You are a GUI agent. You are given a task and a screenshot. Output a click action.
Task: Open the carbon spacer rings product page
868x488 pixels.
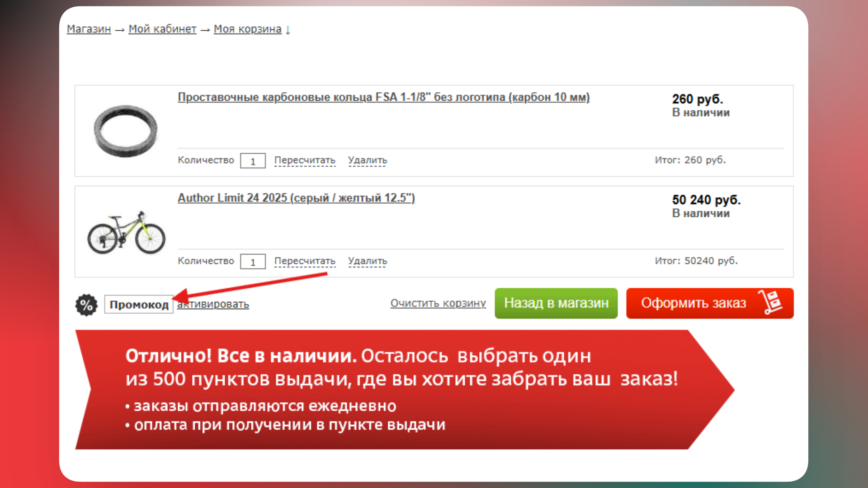pos(383,97)
